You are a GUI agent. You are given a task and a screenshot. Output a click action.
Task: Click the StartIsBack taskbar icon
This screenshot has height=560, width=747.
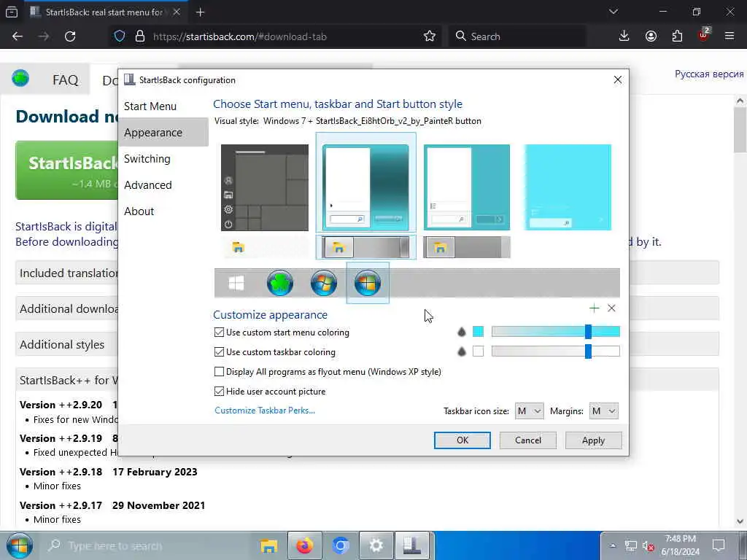tap(412, 545)
